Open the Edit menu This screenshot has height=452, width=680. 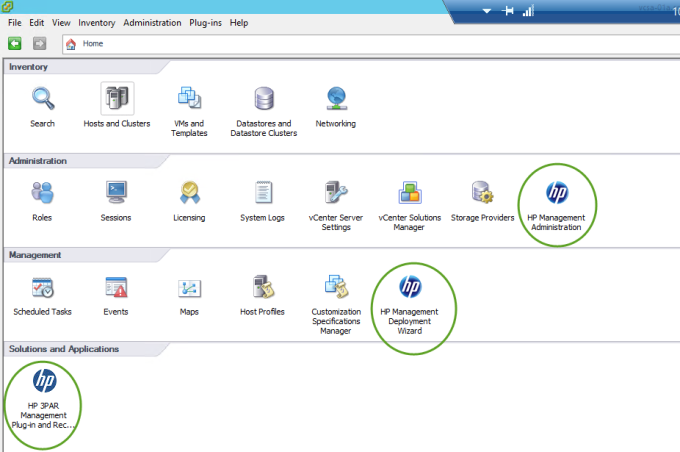coord(36,23)
